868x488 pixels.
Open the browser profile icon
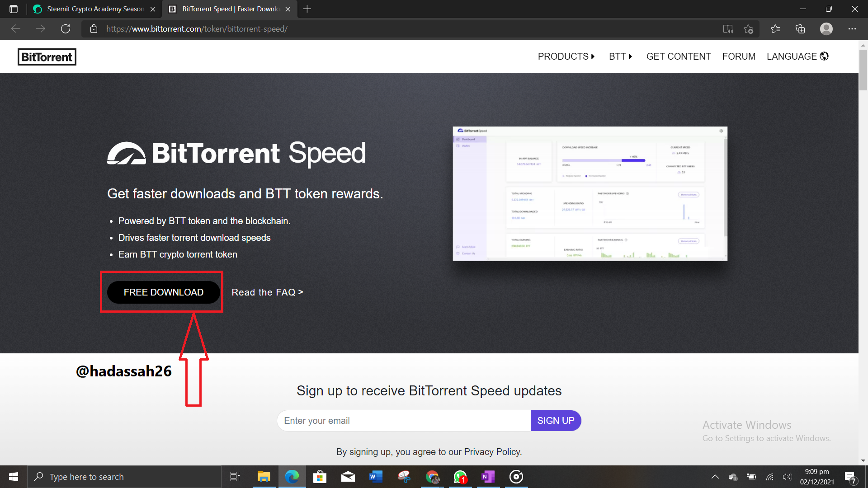826,29
